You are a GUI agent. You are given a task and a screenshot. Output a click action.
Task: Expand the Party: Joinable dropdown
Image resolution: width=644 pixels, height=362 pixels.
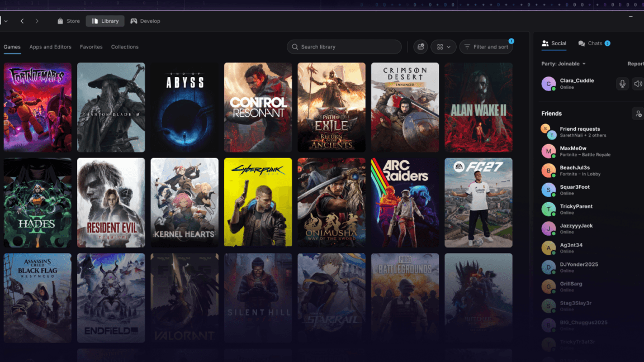pyautogui.click(x=563, y=64)
